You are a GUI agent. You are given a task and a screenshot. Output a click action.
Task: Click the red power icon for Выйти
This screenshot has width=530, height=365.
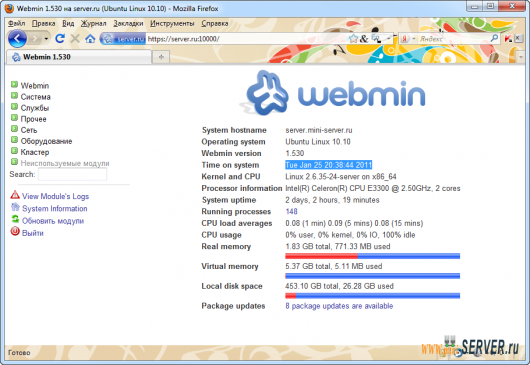(15, 232)
